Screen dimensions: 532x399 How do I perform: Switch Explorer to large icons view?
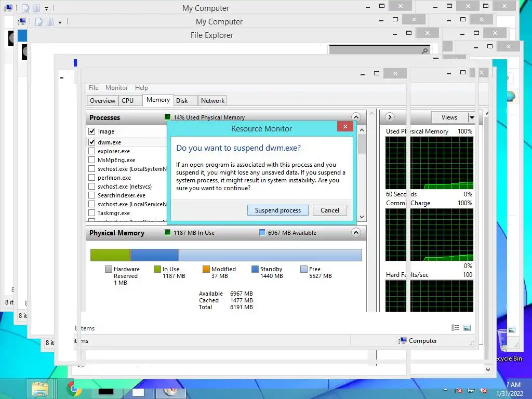pos(467,328)
